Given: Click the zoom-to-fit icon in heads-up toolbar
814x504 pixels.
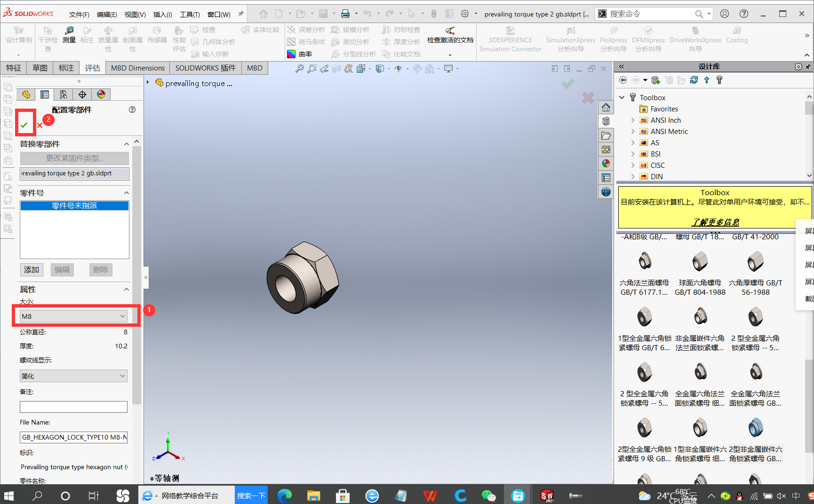Looking at the screenshot, I should coord(300,69).
